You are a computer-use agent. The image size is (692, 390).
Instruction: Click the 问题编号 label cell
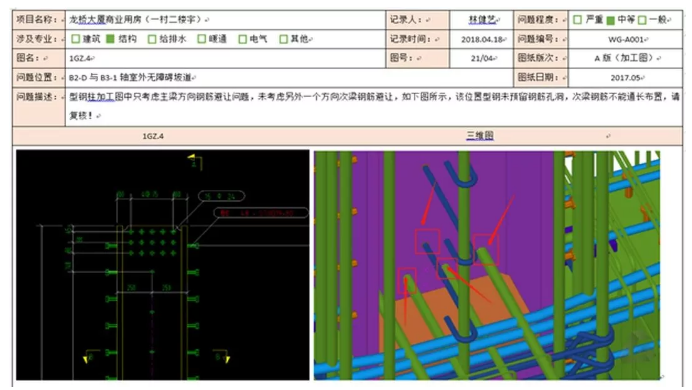click(x=541, y=39)
